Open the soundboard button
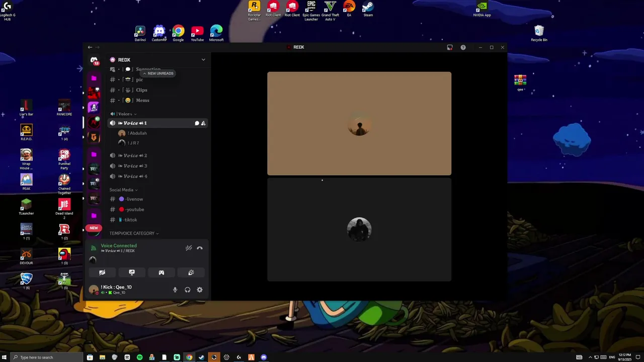This screenshot has height=362, width=644. (191, 273)
